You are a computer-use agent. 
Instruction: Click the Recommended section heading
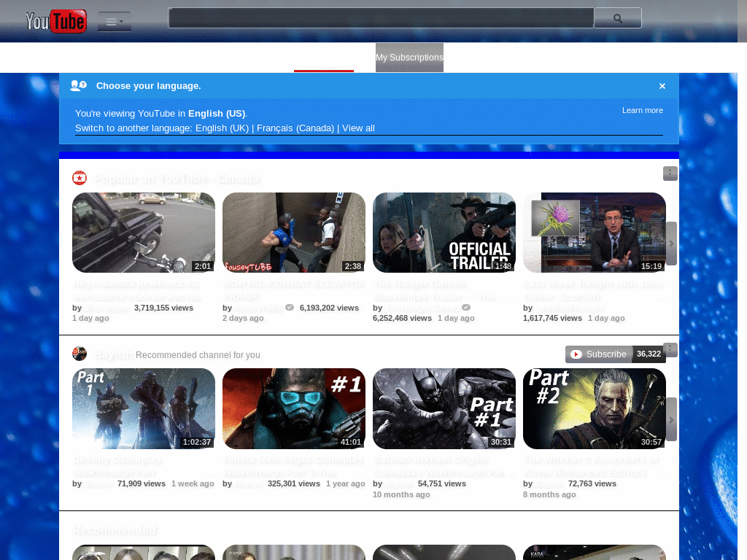click(115, 531)
